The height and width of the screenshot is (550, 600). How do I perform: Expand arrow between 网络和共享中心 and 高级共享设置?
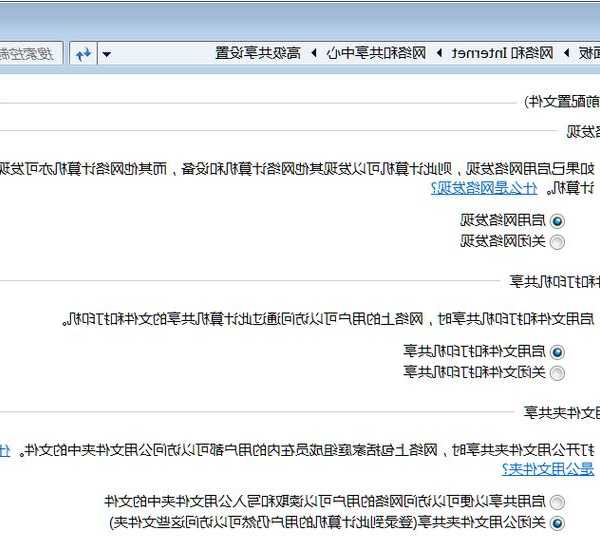312,52
